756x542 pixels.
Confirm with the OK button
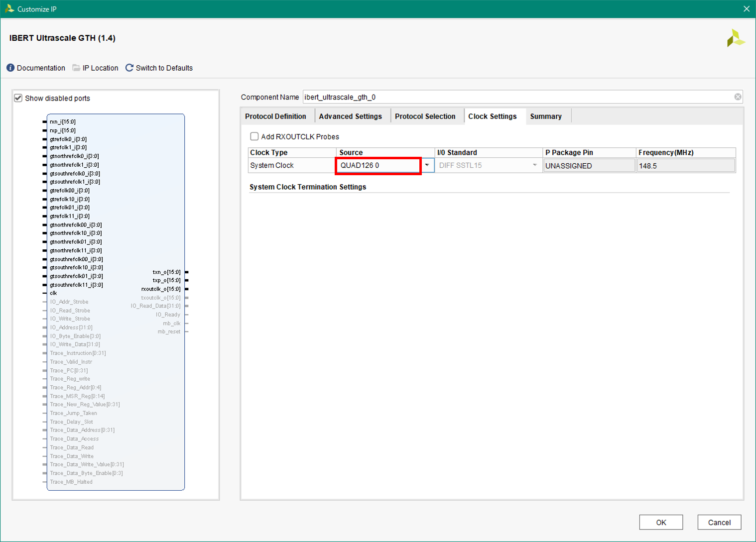click(x=661, y=522)
